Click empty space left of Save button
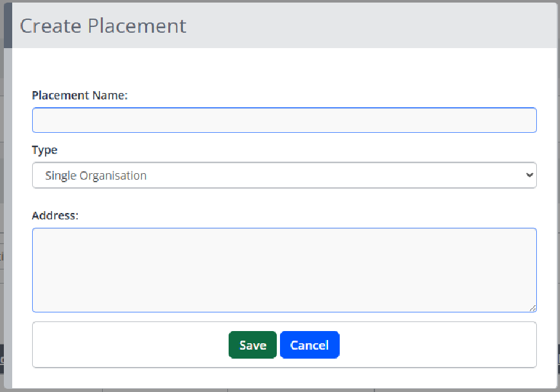The image size is (560, 392). click(128, 345)
